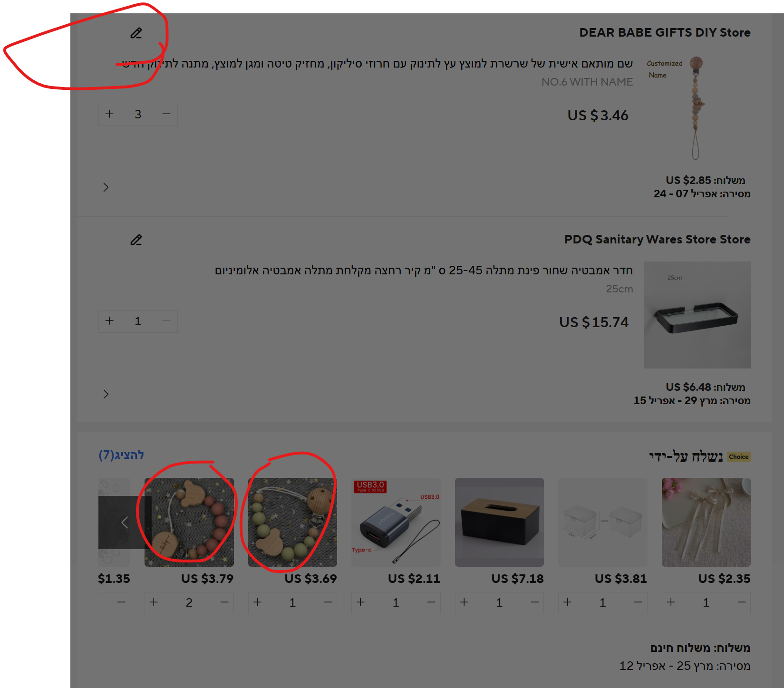Select the USB3.0 Type-C adapter thumbnail

[x=396, y=522]
